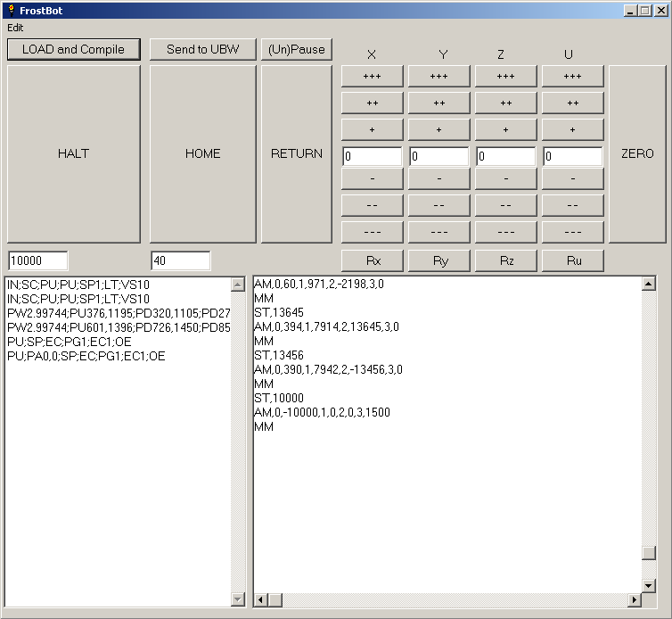This screenshot has width=672, height=619.
Task: Click output line ST,10000
Action: pos(279,398)
